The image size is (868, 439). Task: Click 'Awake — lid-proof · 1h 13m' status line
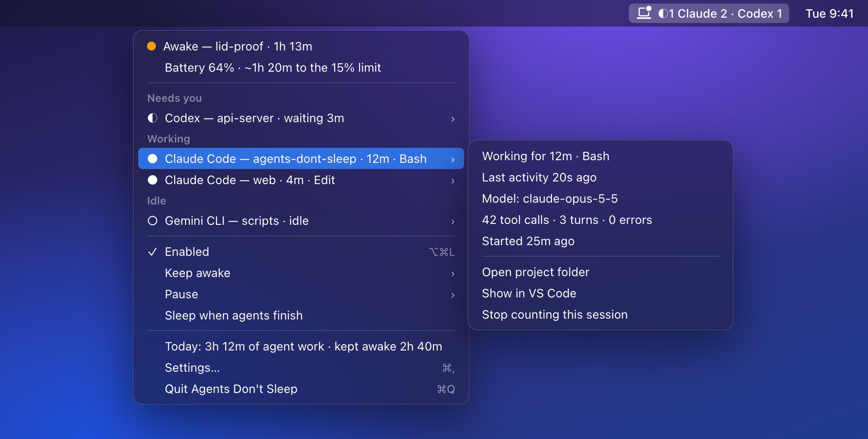[238, 46]
